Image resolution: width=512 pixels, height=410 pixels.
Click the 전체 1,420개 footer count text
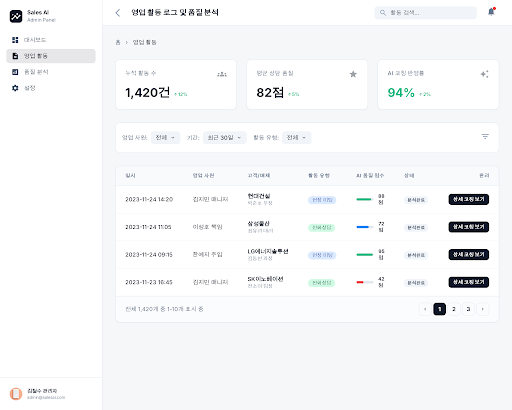pos(164,309)
